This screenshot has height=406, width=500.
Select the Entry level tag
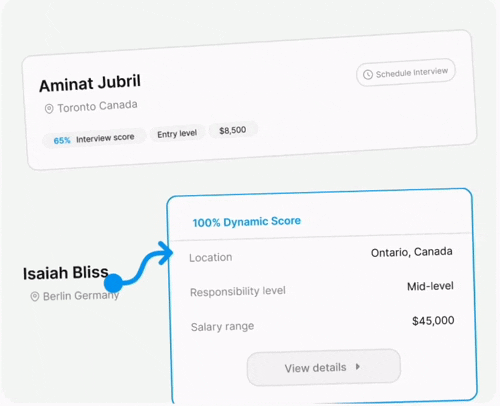[x=177, y=134]
